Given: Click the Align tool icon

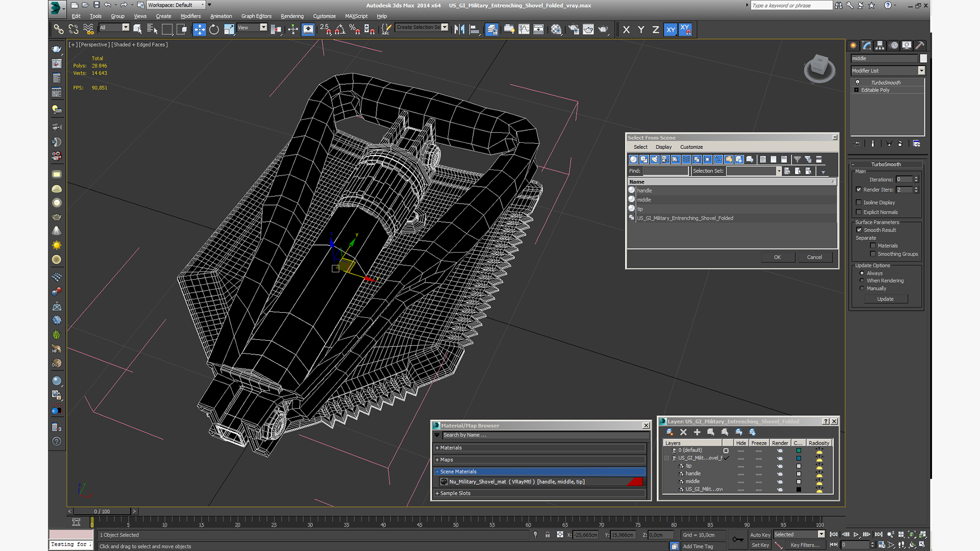Looking at the screenshot, I should pyautogui.click(x=474, y=29).
